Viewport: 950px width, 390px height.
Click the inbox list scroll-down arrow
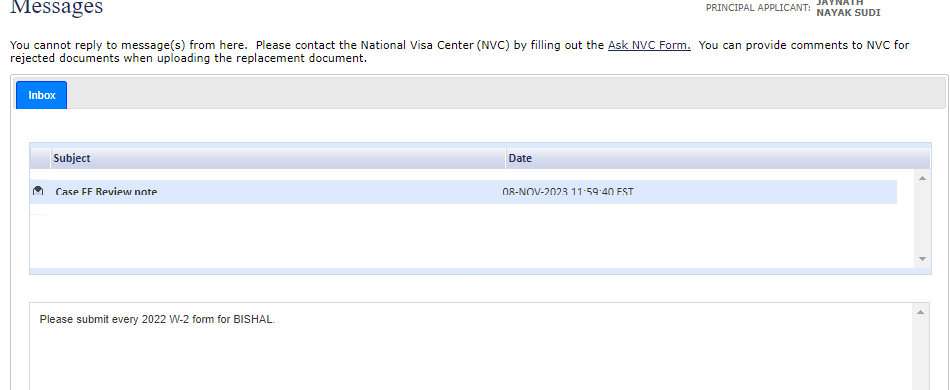922,259
